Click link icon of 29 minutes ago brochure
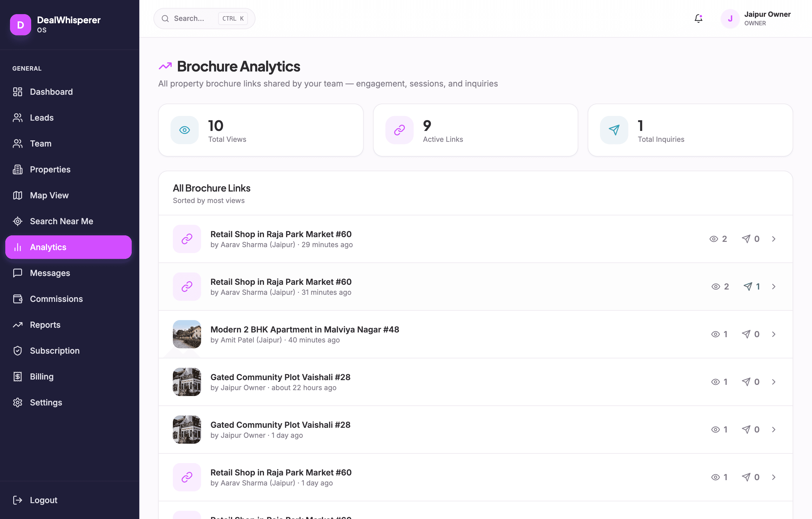 click(187, 239)
